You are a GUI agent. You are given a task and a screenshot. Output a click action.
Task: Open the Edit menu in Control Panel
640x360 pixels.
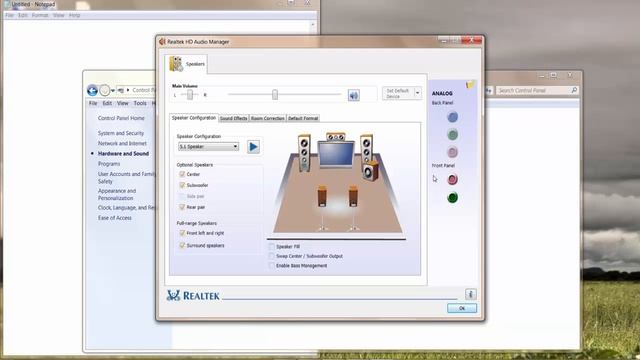(107, 104)
